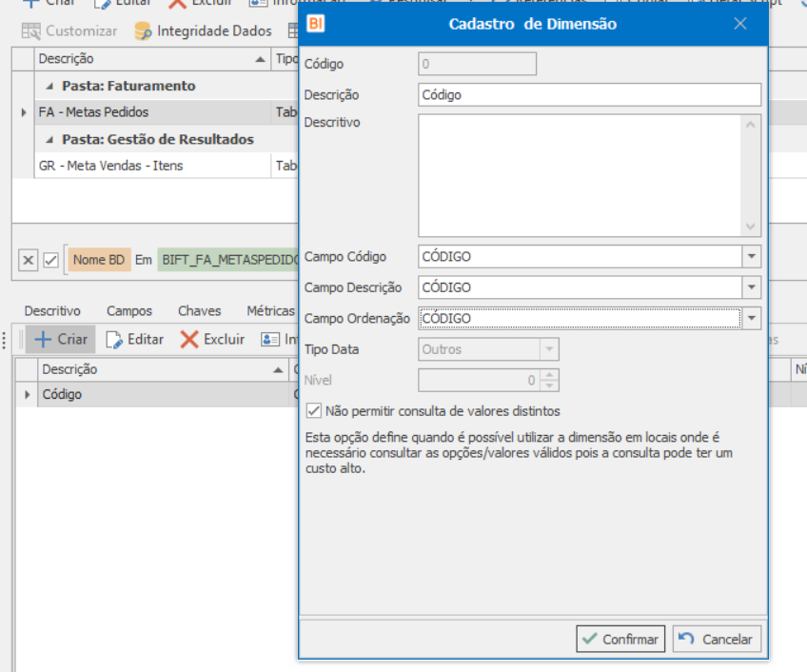Screen dimensions: 807x672
Task: Toggle the filter enabled checkbox
Action: pos(51,261)
